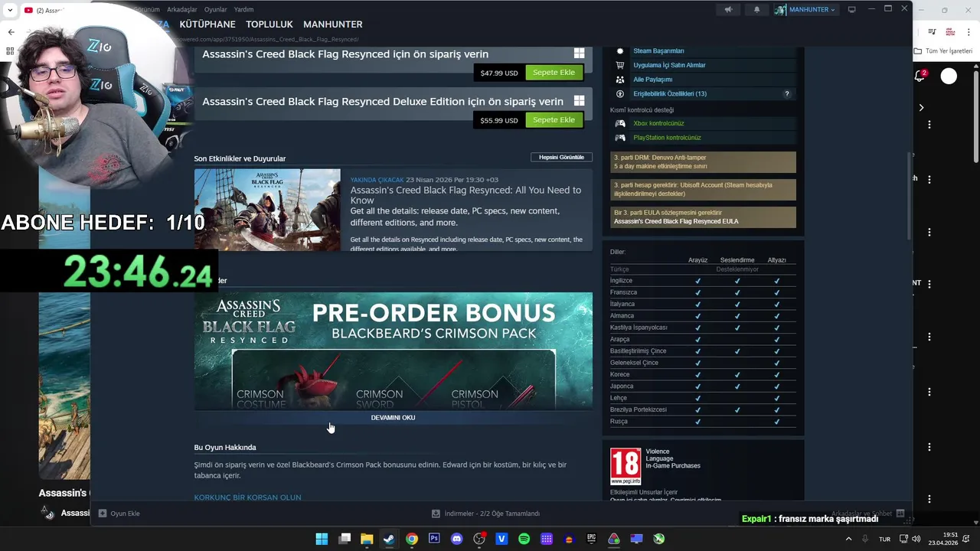Open Chrome media control icon
This screenshot has width=980, height=551.
932,31
